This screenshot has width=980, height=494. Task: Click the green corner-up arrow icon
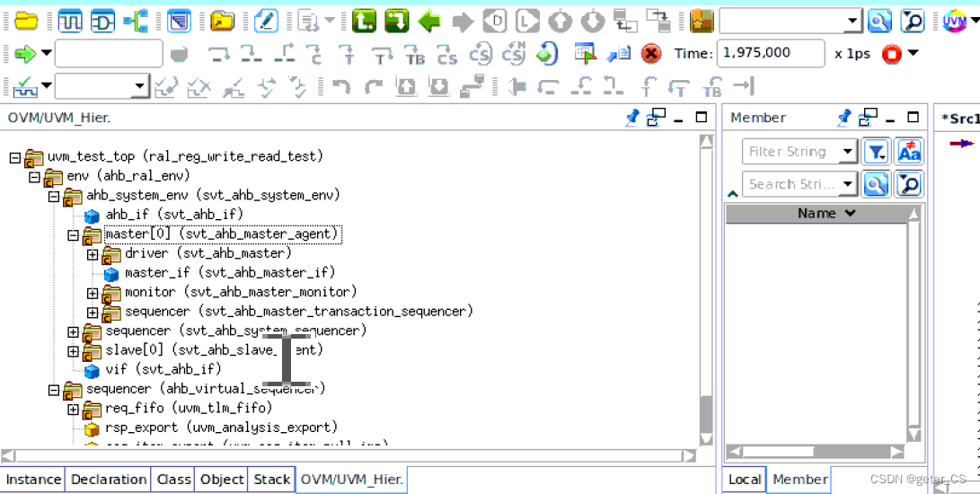tap(363, 22)
